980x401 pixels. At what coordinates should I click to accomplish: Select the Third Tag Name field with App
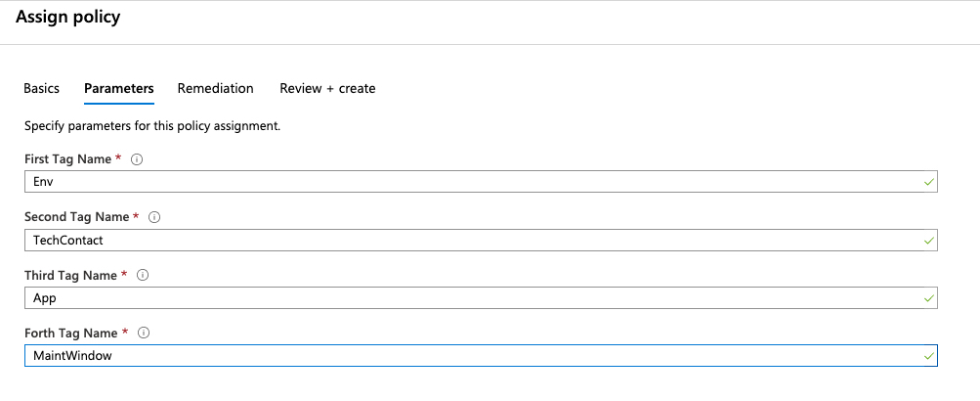tap(469, 298)
